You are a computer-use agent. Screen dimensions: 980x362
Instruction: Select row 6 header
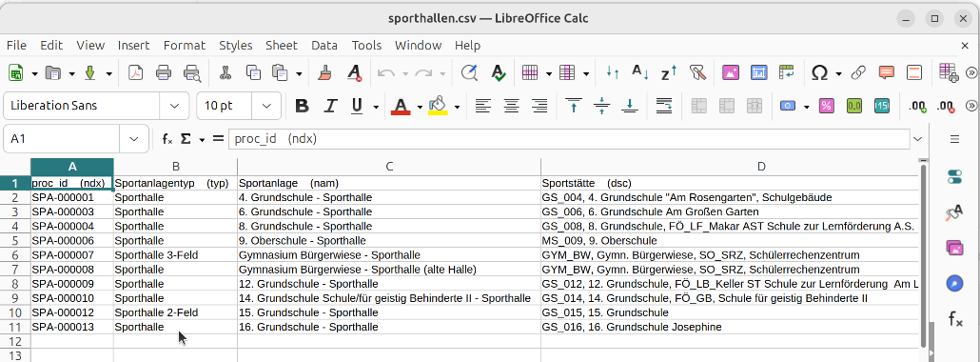[15, 255]
